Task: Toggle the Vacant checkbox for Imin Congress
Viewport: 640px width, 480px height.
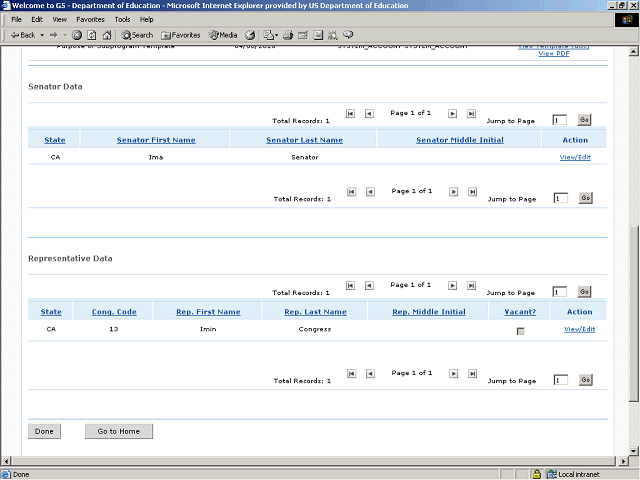Action: (x=520, y=331)
